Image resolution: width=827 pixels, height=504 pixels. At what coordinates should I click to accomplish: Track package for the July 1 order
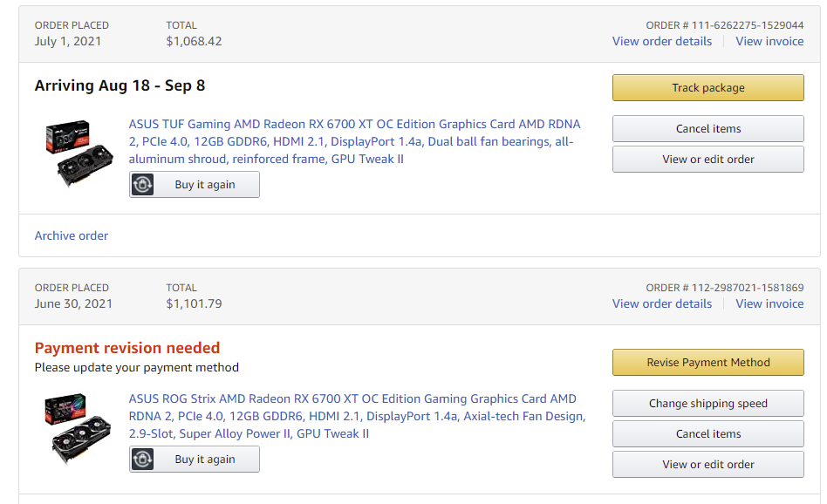click(x=707, y=87)
